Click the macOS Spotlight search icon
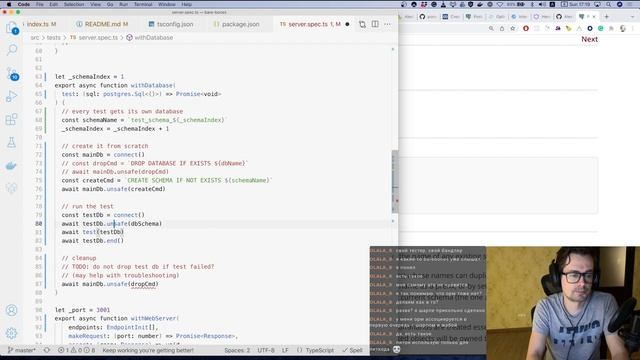 pos(608,4)
